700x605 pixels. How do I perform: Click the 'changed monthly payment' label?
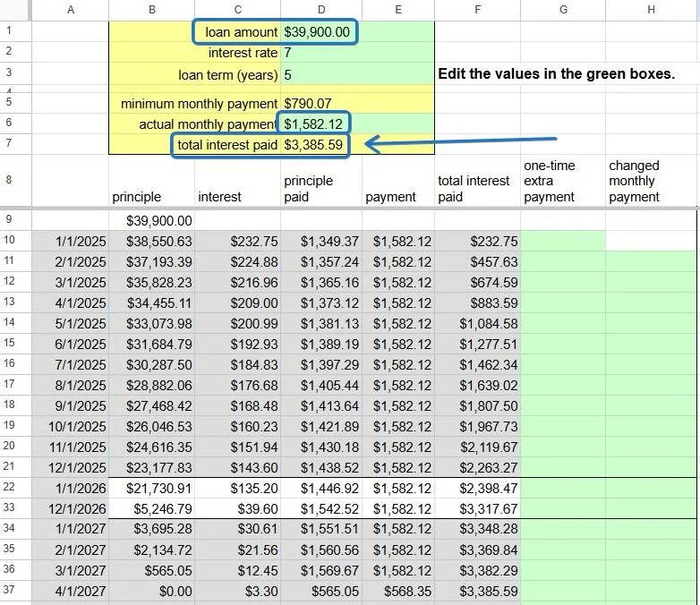[x=634, y=181]
